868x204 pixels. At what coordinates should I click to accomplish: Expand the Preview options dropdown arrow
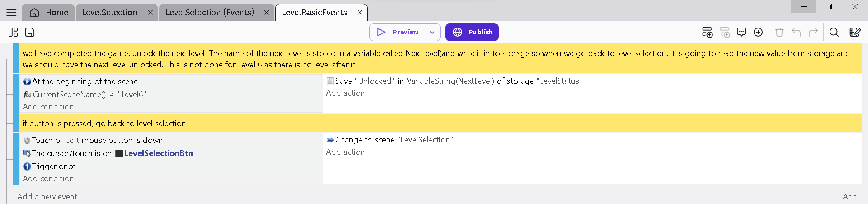(432, 32)
